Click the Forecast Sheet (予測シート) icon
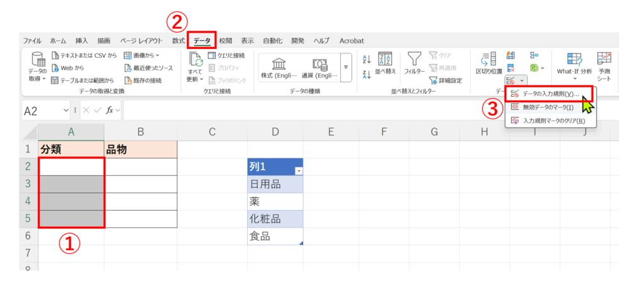 tap(604, 66)
